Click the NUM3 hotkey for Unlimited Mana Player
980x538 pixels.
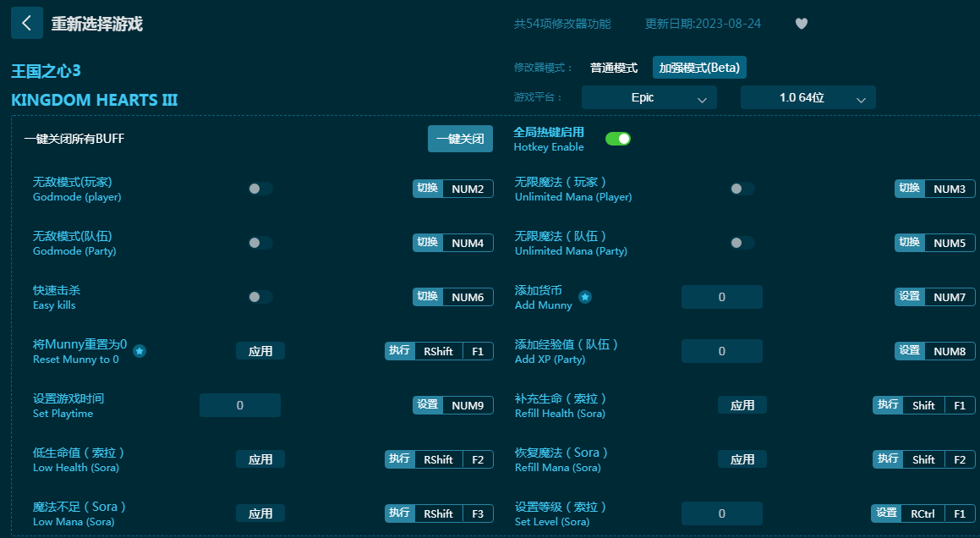pyautogui.click(x=934, y=189)
